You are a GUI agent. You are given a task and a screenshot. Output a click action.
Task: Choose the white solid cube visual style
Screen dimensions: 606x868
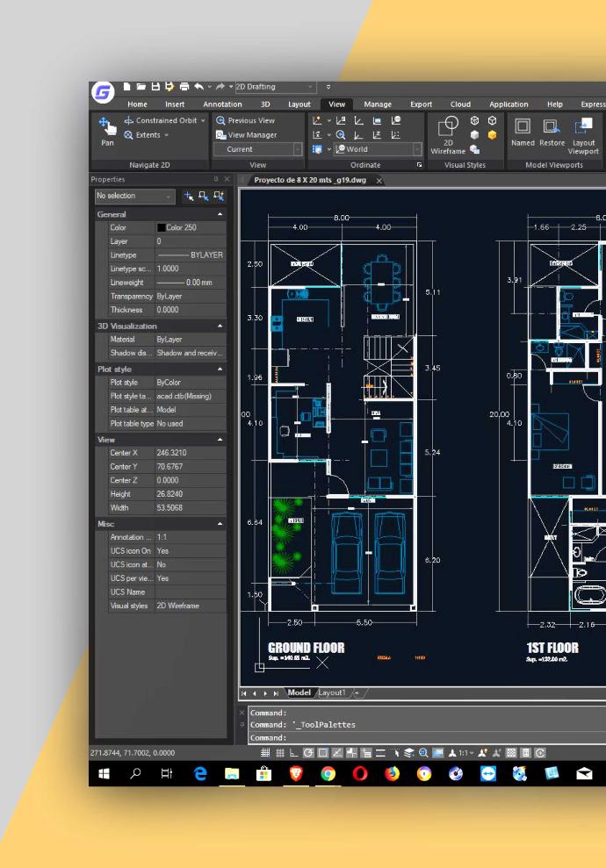click(x=475, y=134)
